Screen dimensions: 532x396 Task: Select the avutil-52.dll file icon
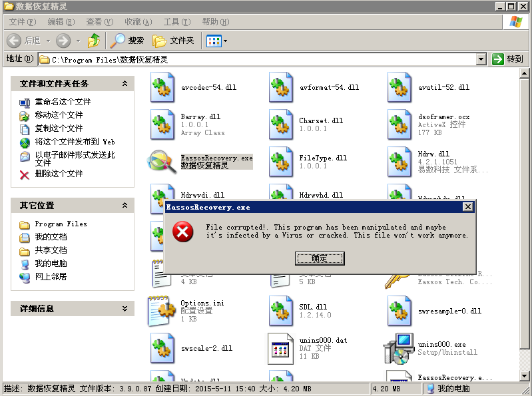click(x=399, y=87)
